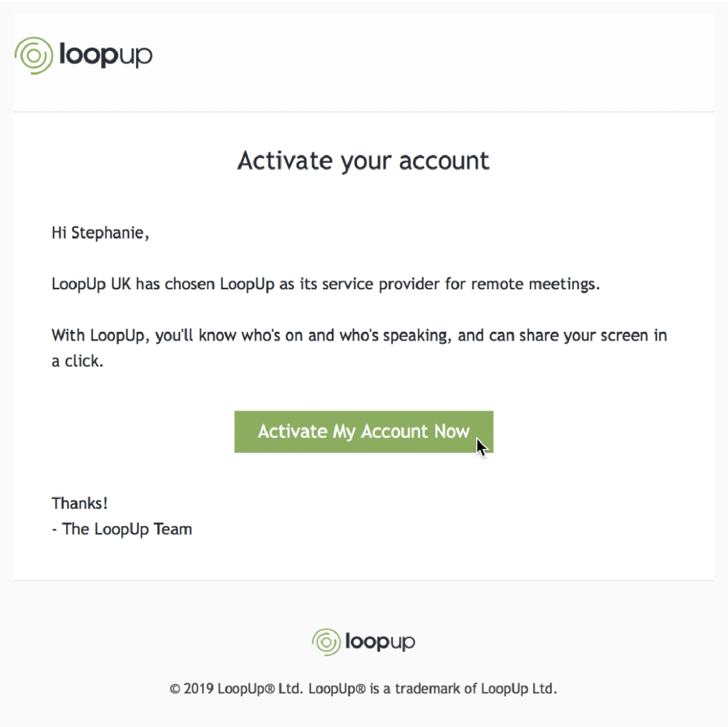Click the header loopup wordmark text
728x727 pixels.
106,55
